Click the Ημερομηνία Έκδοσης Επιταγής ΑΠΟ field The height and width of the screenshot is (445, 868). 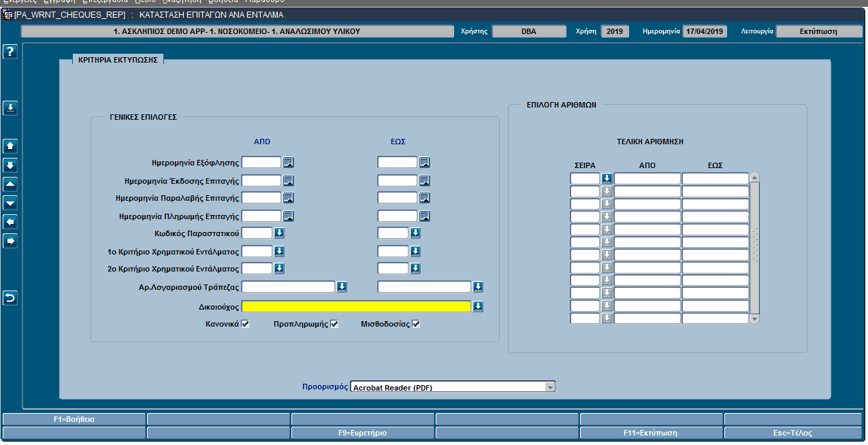coord(261,180)
